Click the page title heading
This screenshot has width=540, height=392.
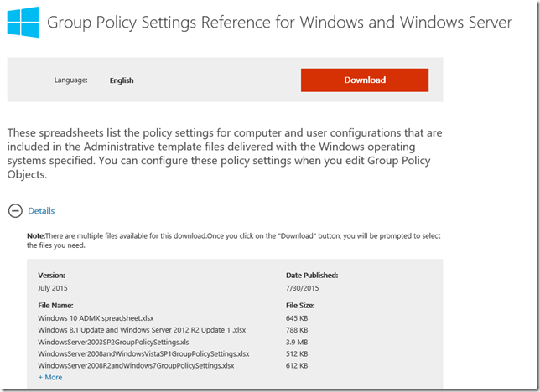(x=279, y=23)
